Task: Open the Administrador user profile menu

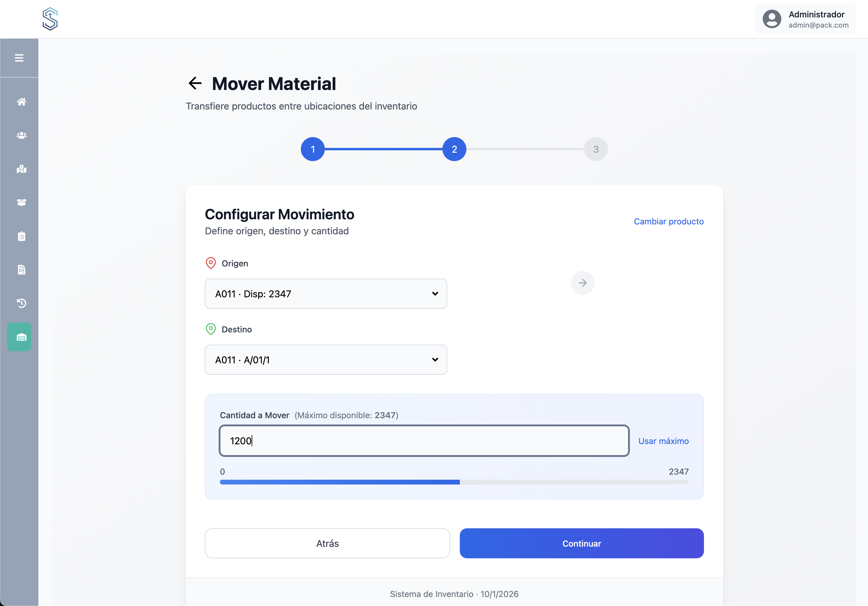Action: [805, 19]
